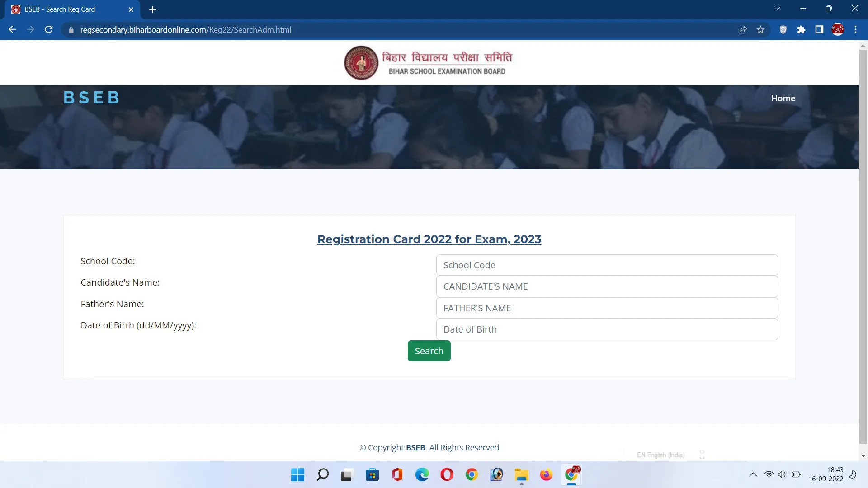Toggle Wi-Fi from the system tray
The width and height of the screenshot is (868, 488).
pos(769,474)
